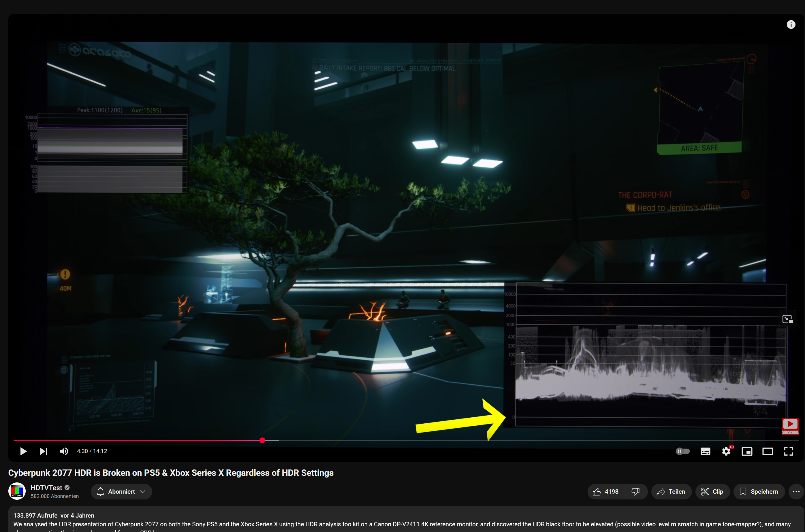Mute the video volume
Screen dimensions: 805x532
pyautogui.click(x=64, y=451)
